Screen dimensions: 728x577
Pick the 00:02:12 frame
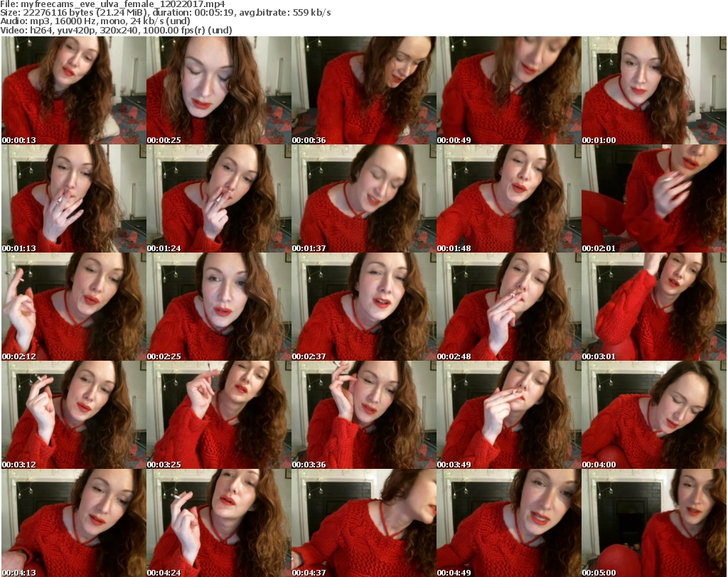coord(73,307)
